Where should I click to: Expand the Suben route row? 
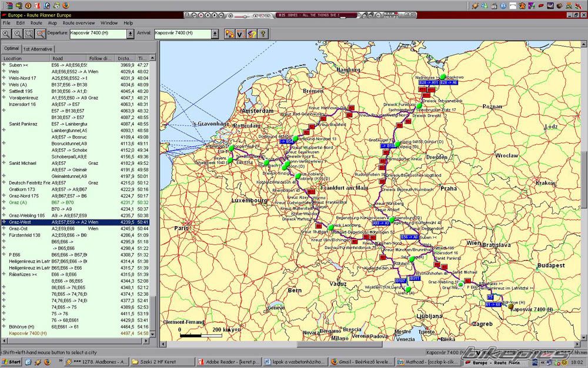(4, 65)
